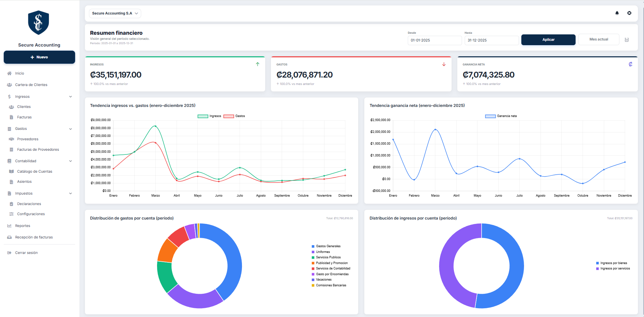The image size is (644, 317).
Task: Click the chart icon beside Mes actual
Action: 627,40
